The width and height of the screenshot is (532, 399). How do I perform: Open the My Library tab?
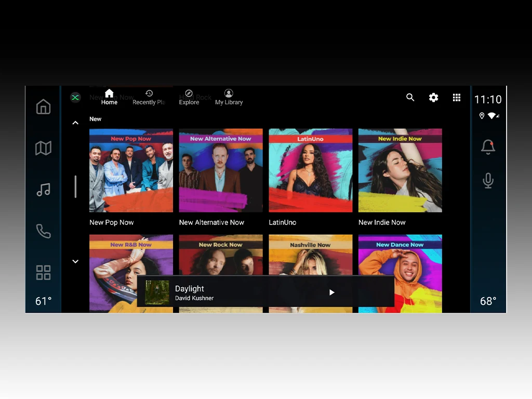coord(229,97)
